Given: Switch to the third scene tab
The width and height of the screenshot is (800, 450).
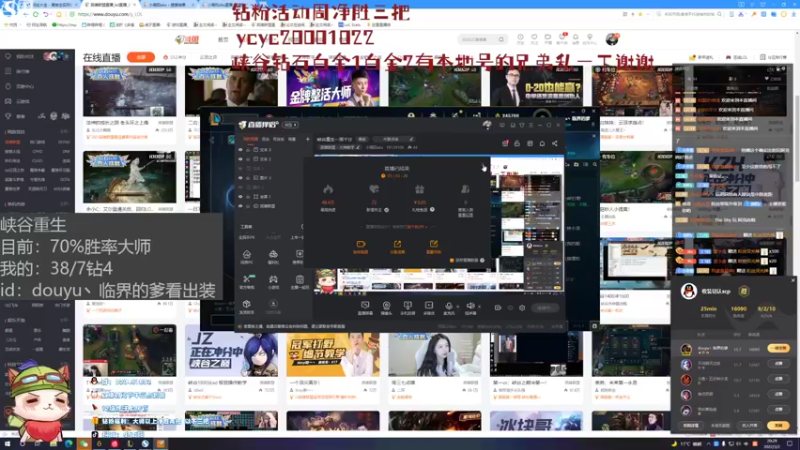Looking at the screenshot, I should (x=279, y=139).
